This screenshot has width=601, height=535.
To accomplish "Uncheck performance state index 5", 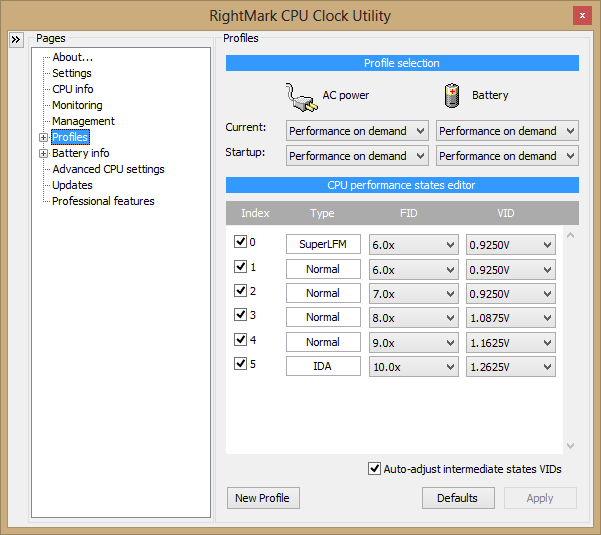I will tap(240, 363).
